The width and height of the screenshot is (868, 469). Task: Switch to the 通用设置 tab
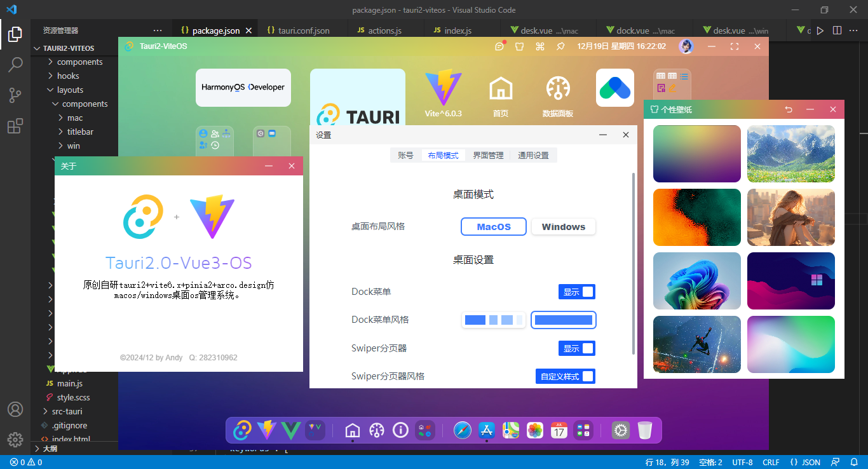(x=533, y=155)
